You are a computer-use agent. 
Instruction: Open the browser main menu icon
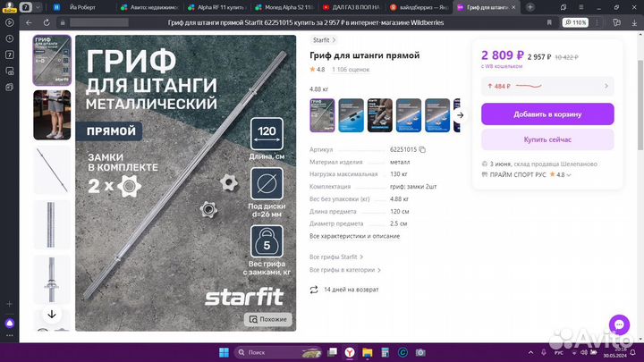click(580, 7)
